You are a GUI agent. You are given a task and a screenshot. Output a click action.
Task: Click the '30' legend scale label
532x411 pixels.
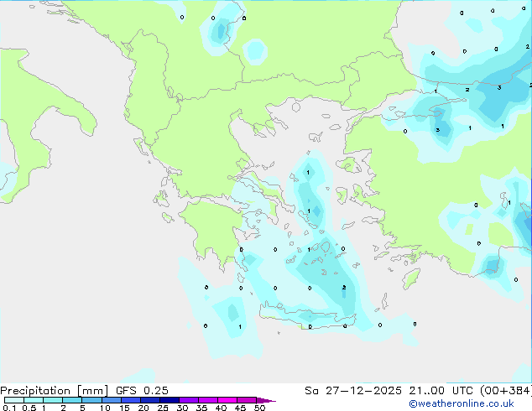[x=182, y=408]
